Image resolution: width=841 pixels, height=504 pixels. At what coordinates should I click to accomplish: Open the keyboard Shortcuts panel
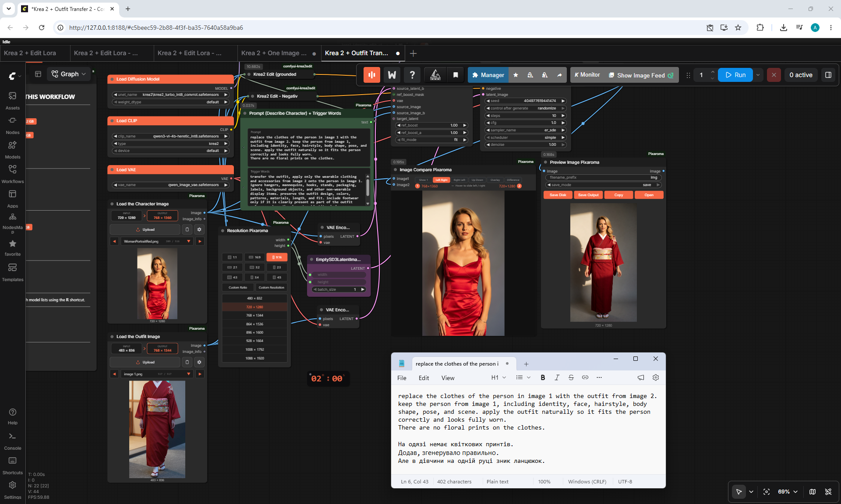coord(12,465)
